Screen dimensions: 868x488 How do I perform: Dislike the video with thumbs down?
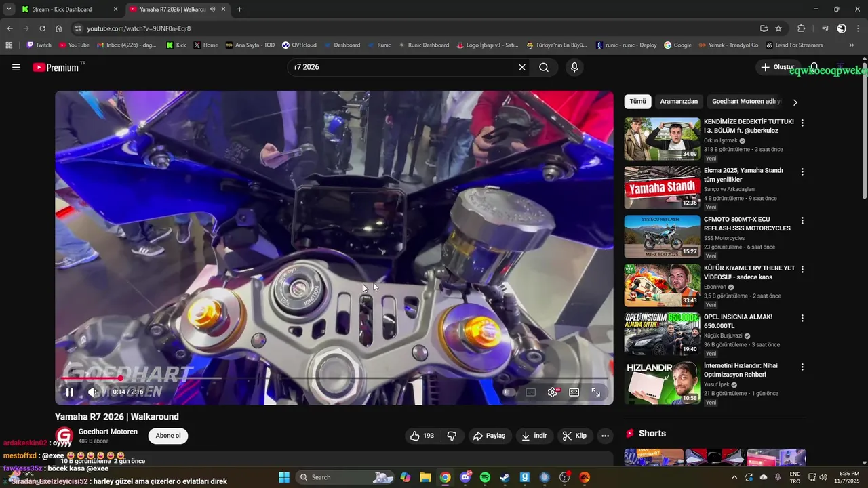pyautogui.click(x=452, y=436)
